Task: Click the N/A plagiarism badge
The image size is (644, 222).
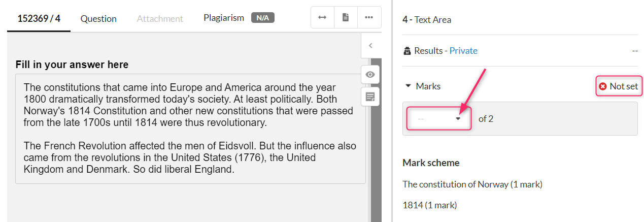Action: (x=262, y=18)
